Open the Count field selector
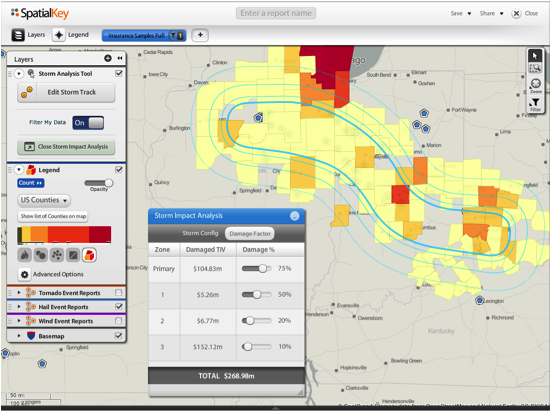Viewport: 551px width, 412px height. pyautogui.click(x=31, y=183)
